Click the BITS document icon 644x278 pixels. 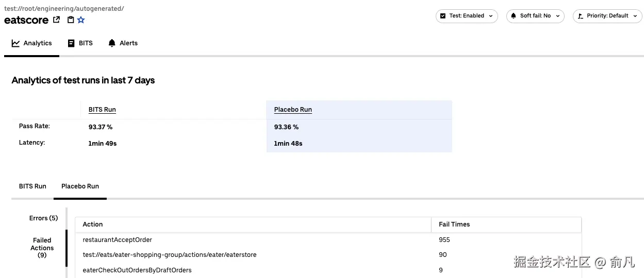point(71,43)
